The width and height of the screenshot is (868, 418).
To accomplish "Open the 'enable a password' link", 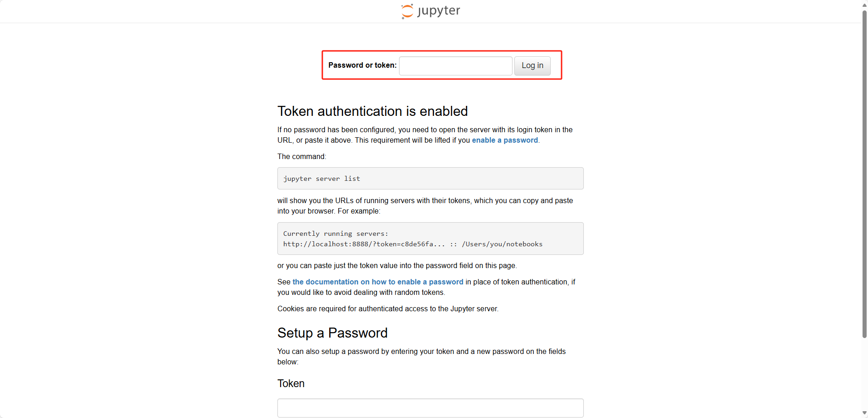I will tap(504, 140).
